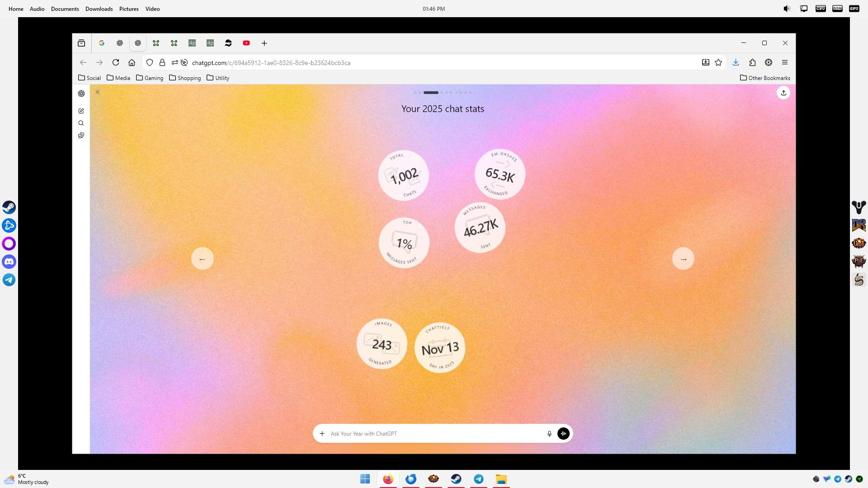Click the new chat pencil icon
This screenshot has height=488, width=868.
coord(81,111)
